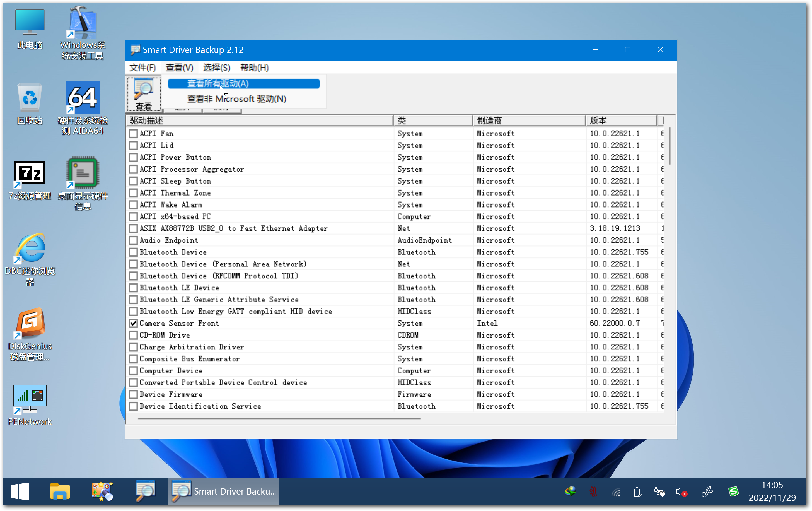Choose 查看非 Microsoft 驱动(N) option
The image size is (812, 511).
click(243, 99)
